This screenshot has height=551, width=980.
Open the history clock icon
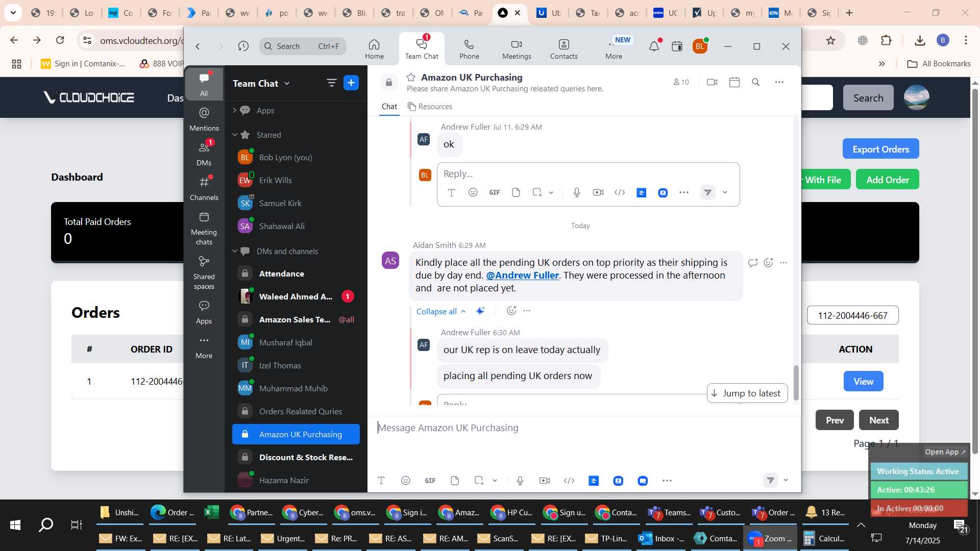tap(243, 46)
